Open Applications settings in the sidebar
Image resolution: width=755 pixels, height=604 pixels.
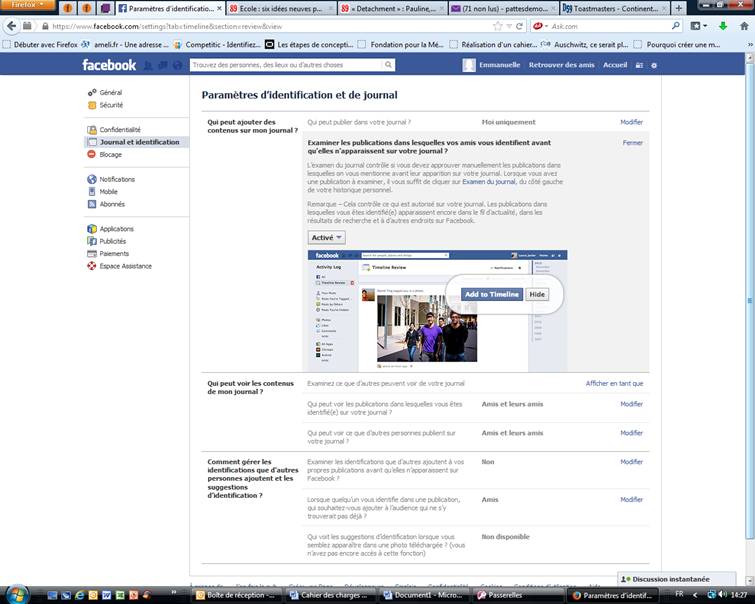coord(116,229)
